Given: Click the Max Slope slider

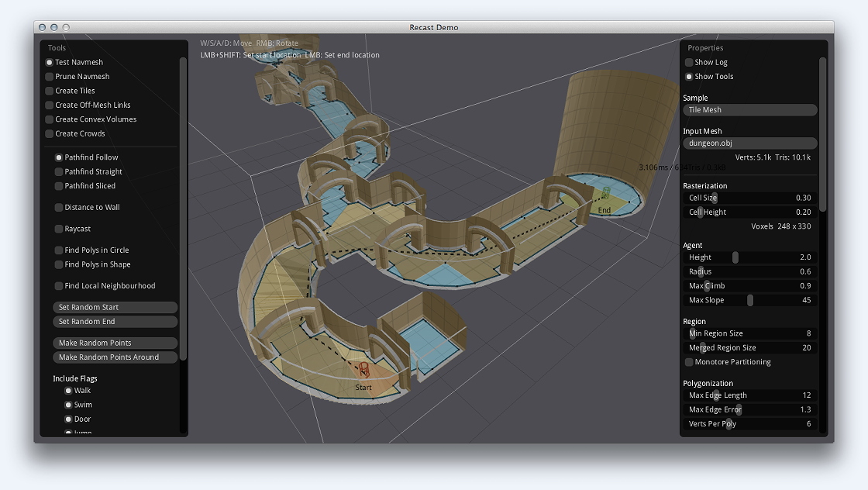Looking at the screenshot, I should [749, 300].
